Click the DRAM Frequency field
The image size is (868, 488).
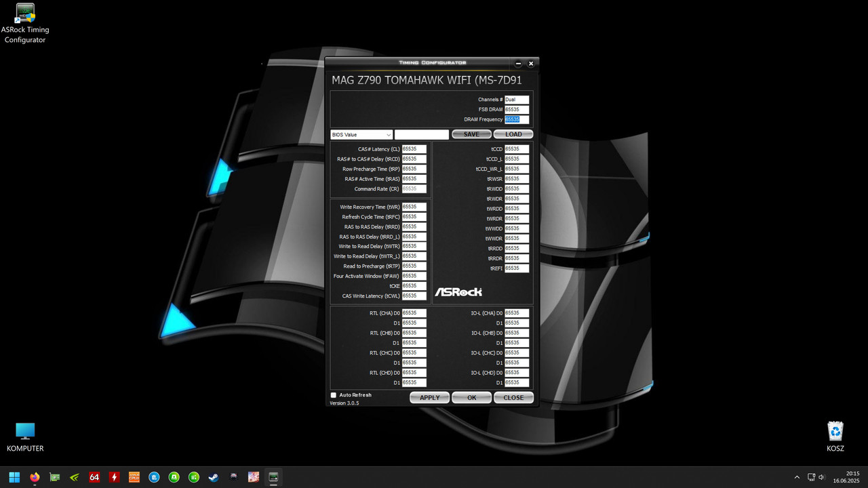pyautogui.click(x=517, y=119)
